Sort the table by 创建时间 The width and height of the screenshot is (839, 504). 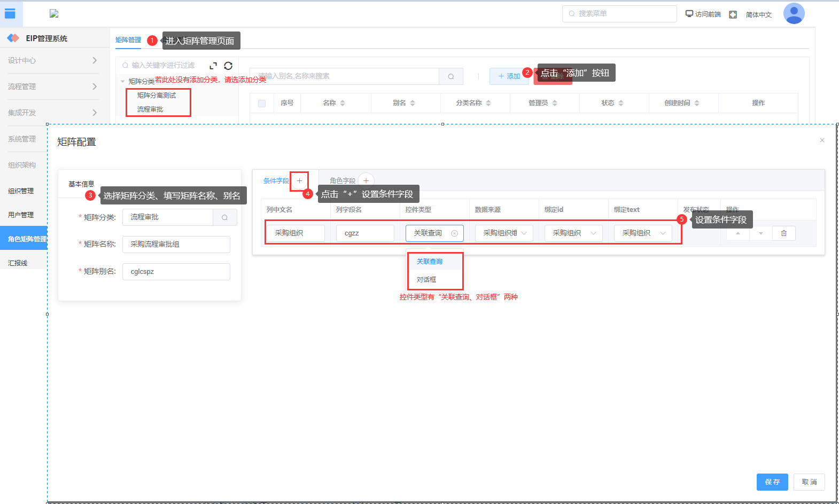(697, 103)
